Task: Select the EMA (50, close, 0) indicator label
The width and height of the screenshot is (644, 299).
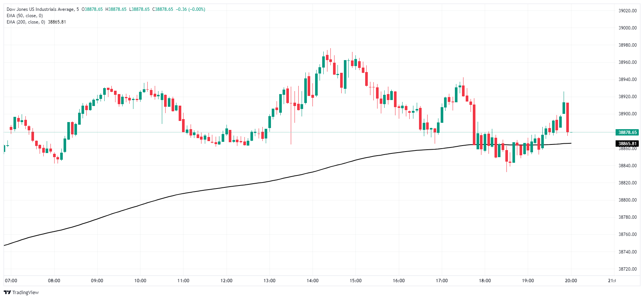Action: pos(25,16)
